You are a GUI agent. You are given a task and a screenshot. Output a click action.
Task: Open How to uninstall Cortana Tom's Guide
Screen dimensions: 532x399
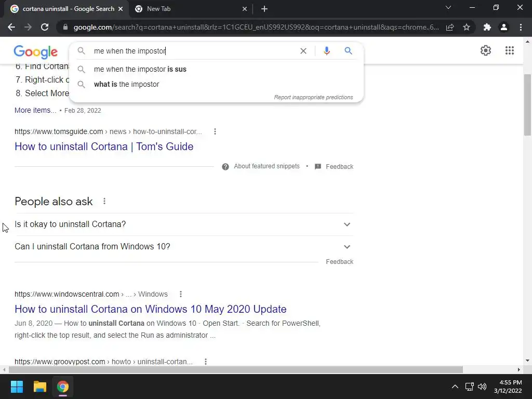coord(104,147)
